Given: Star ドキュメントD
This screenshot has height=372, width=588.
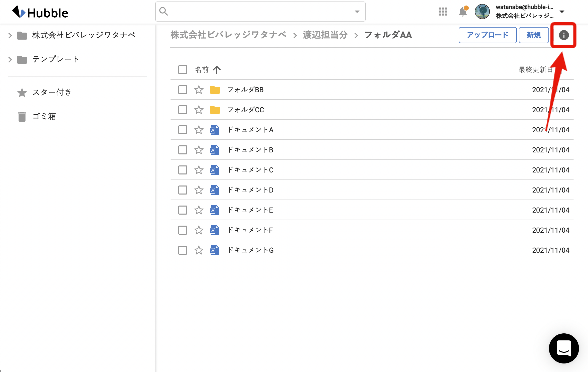Looking at the screenshot, I should point(199,190).
